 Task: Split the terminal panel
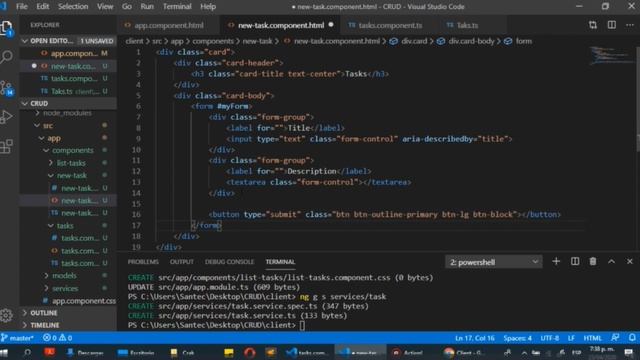(575, 262)
